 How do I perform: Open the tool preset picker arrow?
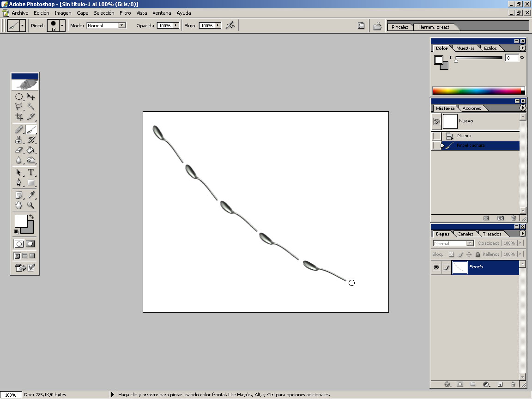point(22,25)
